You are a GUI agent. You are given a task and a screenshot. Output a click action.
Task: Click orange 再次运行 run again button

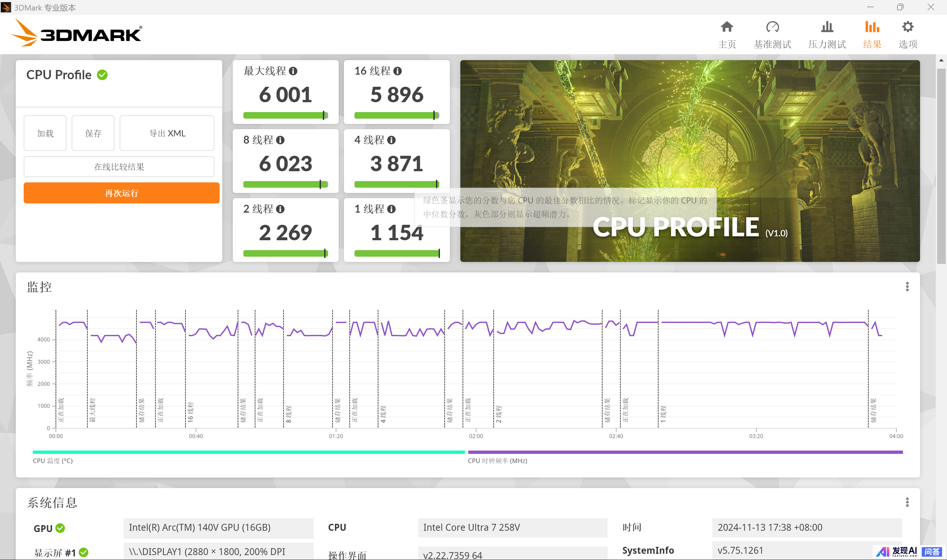click(x=122, y=193)
